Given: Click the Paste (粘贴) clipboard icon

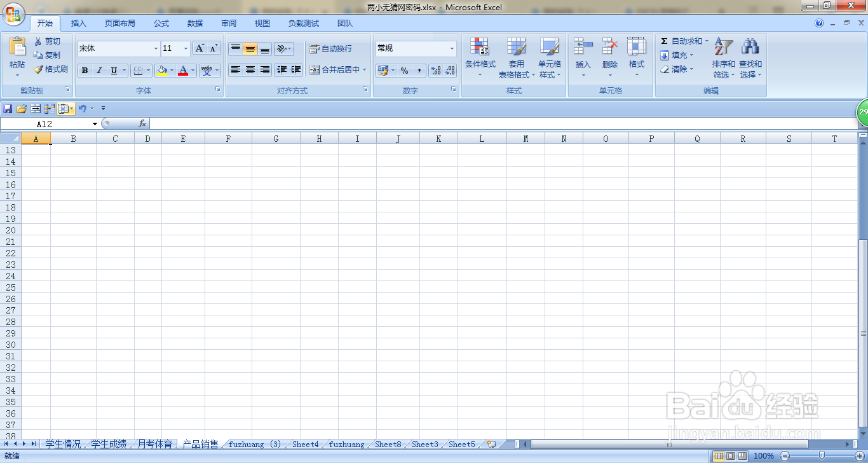Looking at the screenshot, I should [x=17, y=47].
